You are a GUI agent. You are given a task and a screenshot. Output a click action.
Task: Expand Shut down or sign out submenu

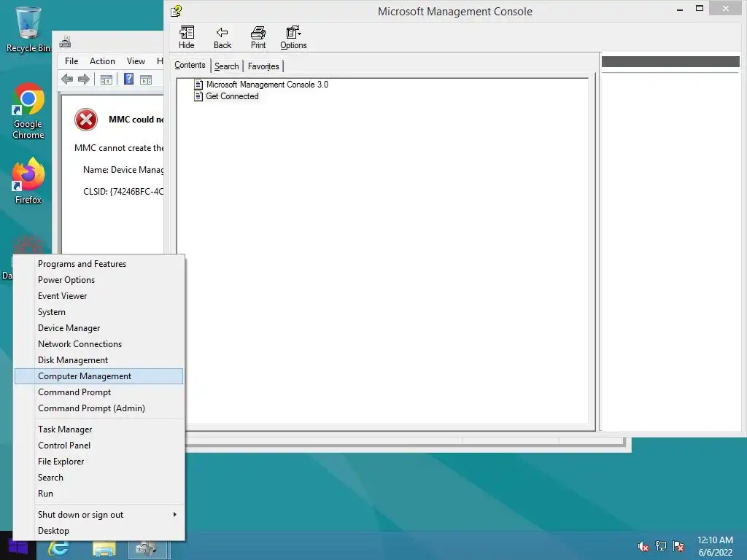pyautogui.click(x=98, y=514)
